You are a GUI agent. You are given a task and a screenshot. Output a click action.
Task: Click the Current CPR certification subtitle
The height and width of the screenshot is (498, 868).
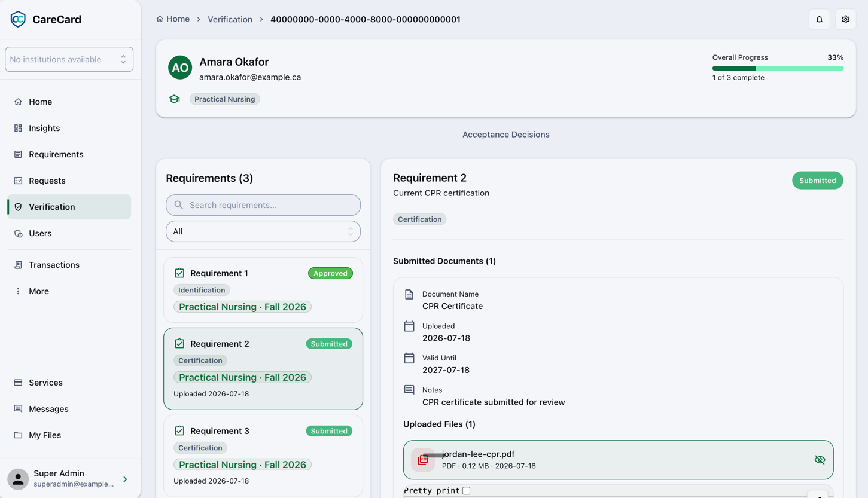[441, 193]
